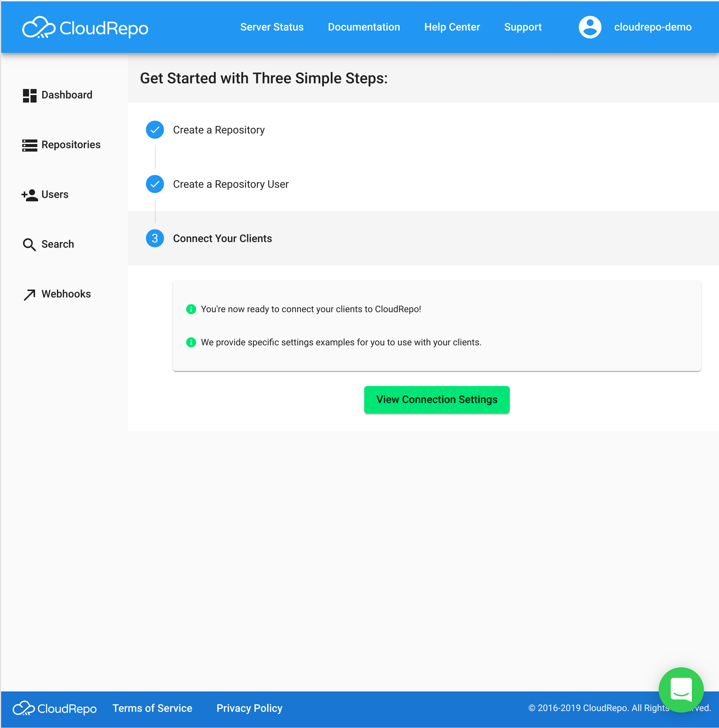The image size is (719, 728).
Task: Open the Support page
Action: (523, 27)
